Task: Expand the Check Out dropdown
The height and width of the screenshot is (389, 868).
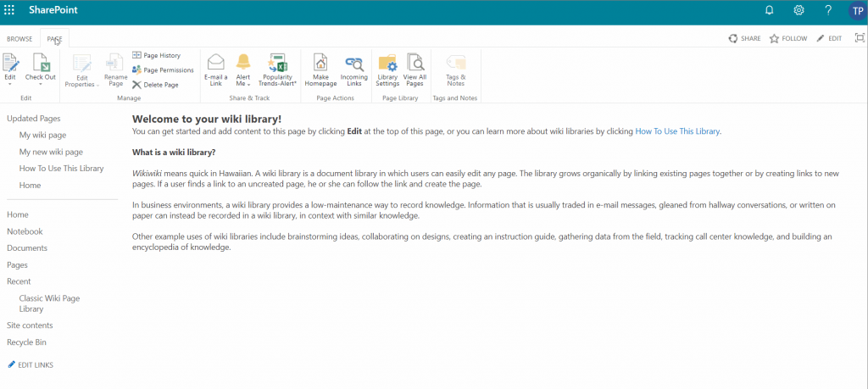Action: coord(40,84)
